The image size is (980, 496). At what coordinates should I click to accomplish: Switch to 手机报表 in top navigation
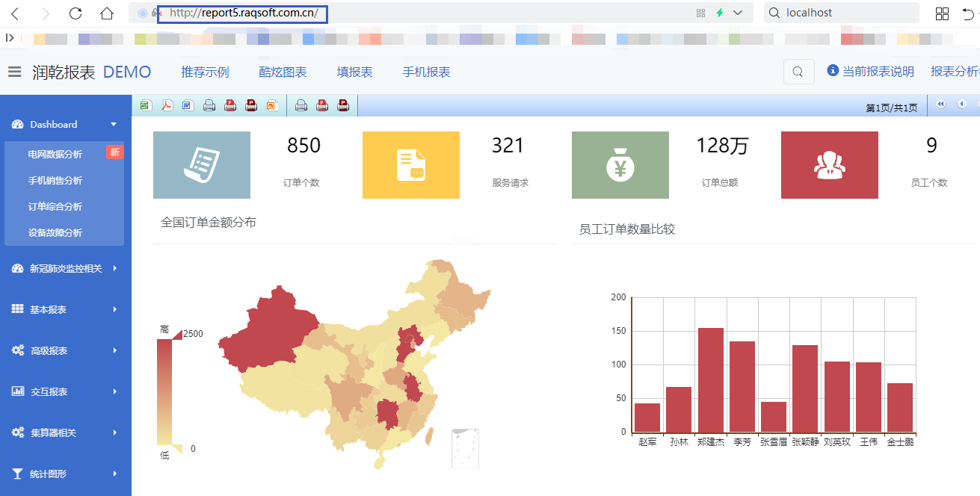426,72
